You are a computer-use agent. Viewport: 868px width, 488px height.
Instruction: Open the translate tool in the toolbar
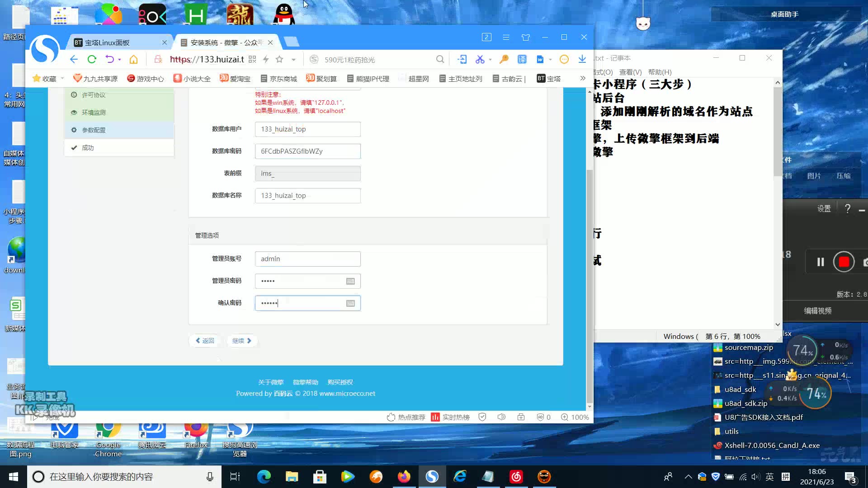522,59
